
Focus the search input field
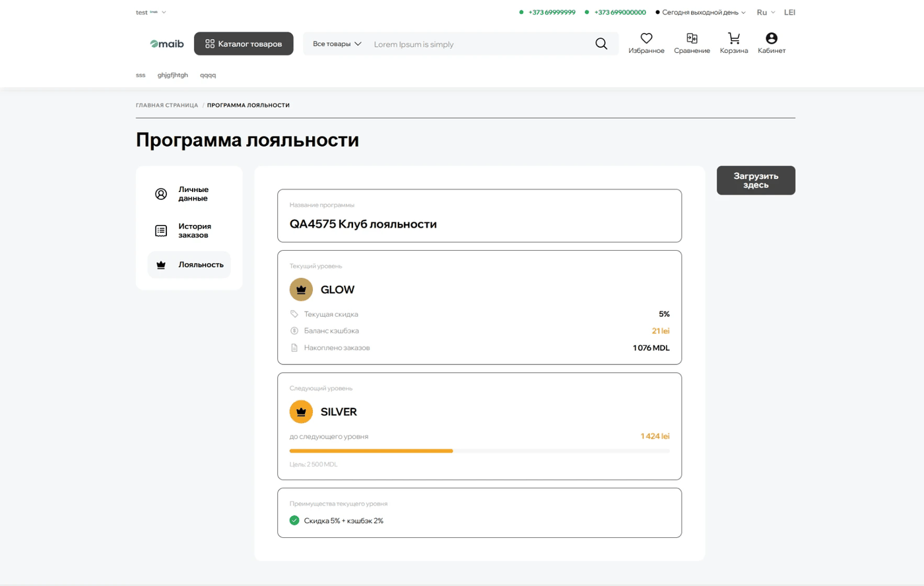click(x=479, y=44)
